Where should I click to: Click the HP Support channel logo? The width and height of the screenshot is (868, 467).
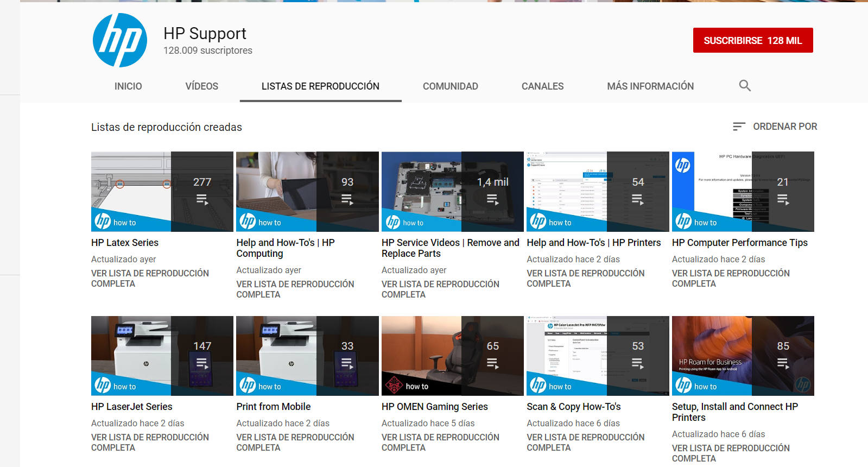(x=120, y=40)
